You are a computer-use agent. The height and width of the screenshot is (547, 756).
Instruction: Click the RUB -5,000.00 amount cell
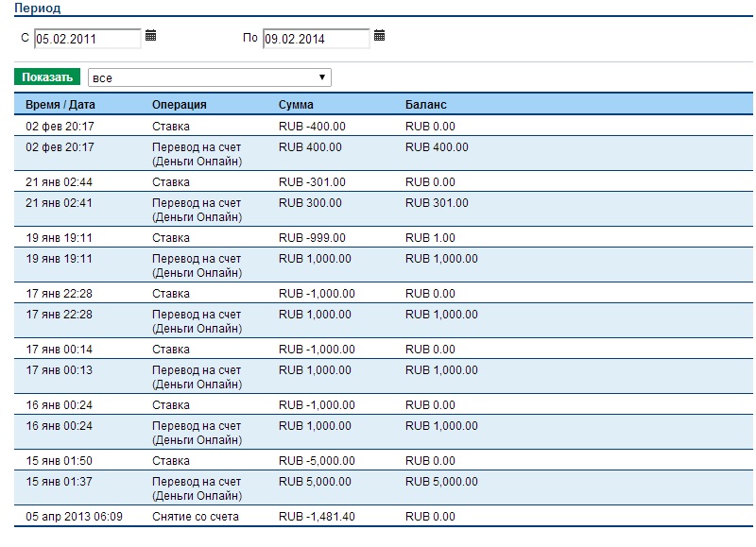click(317, 461)
